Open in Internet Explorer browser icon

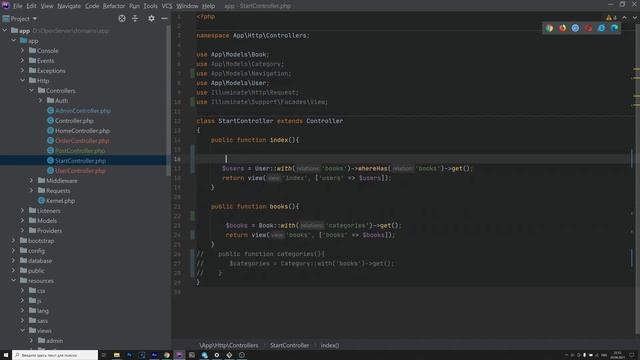tap(601, 28)
